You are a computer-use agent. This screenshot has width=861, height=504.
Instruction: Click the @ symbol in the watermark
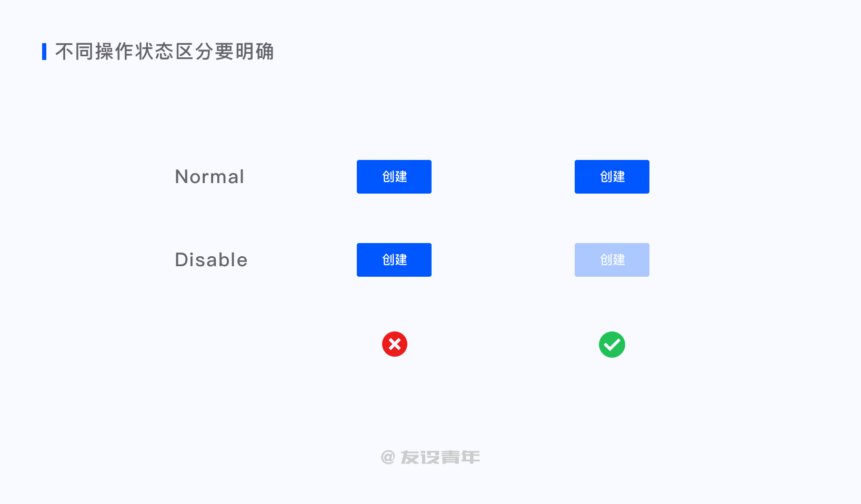click(388, 457)
